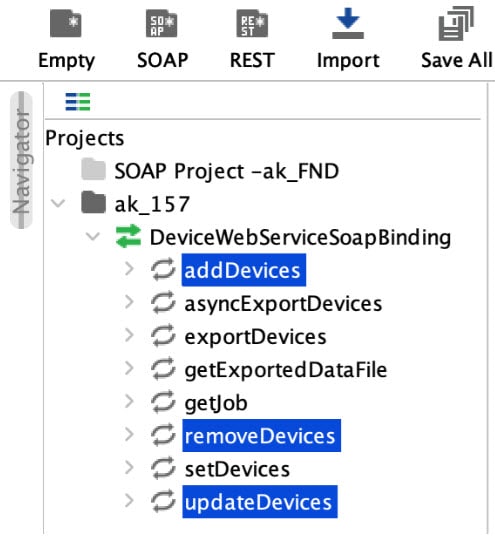Expand the setDevices operation
Screen dimensions: 495x539
pyautogui.click(x=129, y=468)
